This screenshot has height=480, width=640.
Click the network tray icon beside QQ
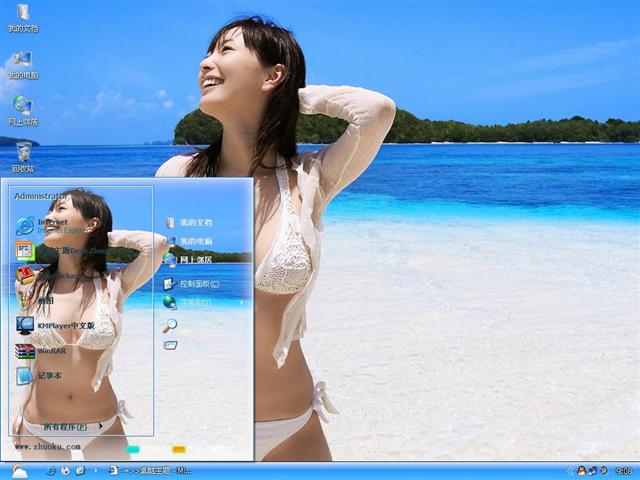(592, 471)
